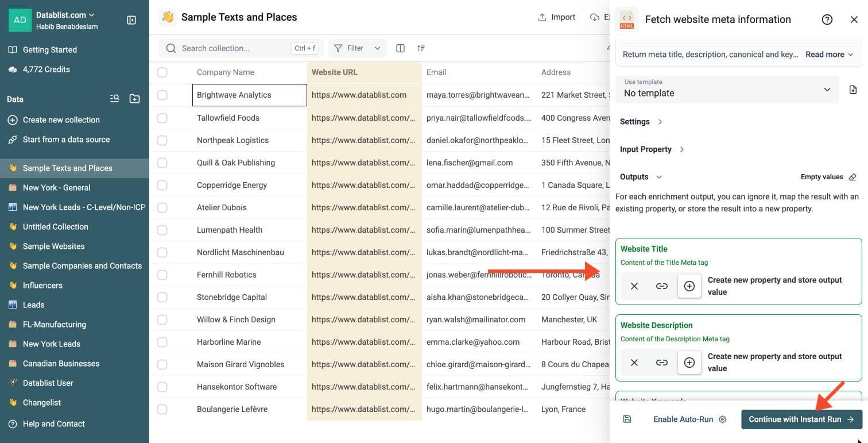Map Website Description to existing property link icon
Viewport: 868px width, 443px height.
662,363
